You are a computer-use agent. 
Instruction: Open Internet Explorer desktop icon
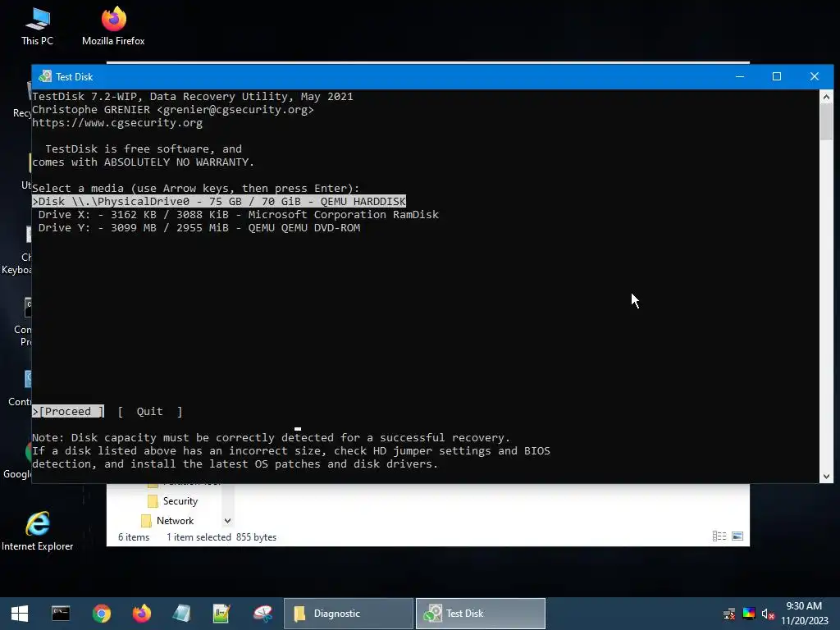click(x=37, y=532)
